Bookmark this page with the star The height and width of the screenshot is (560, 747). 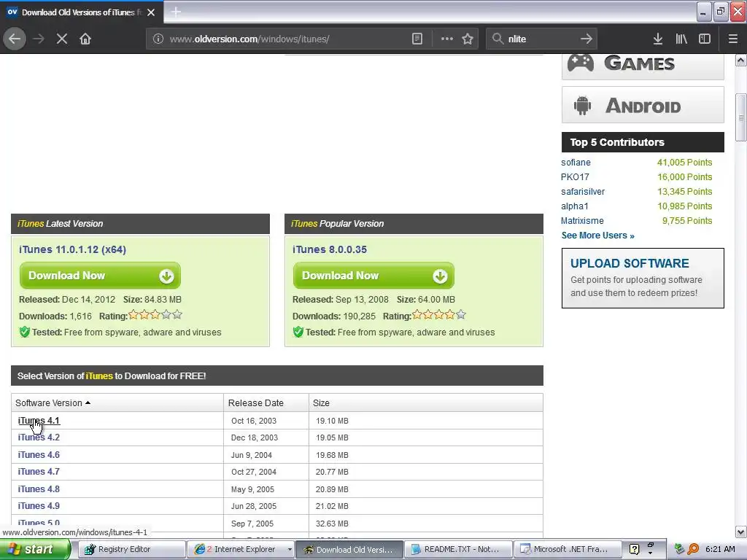(468, 39)
